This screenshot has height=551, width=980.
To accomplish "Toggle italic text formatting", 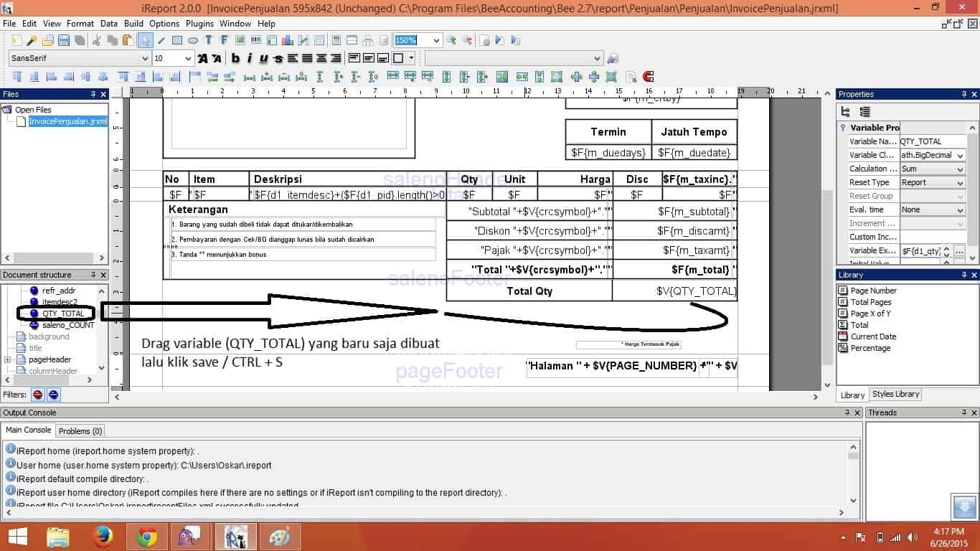I will point(250,58).
